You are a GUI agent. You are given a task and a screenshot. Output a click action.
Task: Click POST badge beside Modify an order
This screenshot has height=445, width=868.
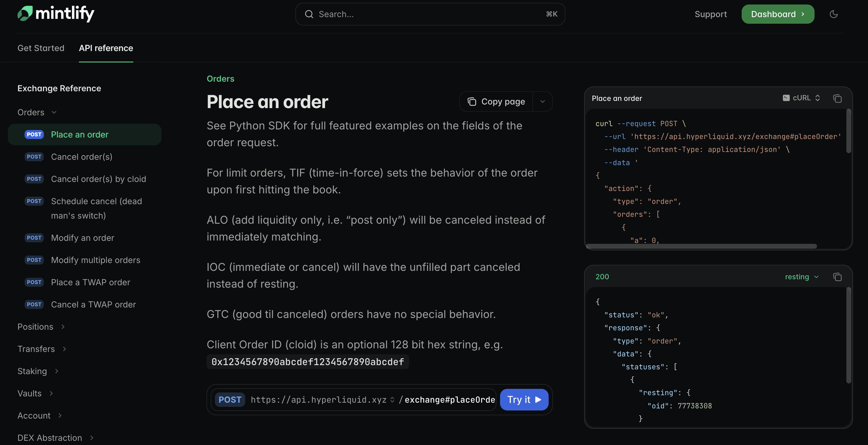(x=34, y=238)
